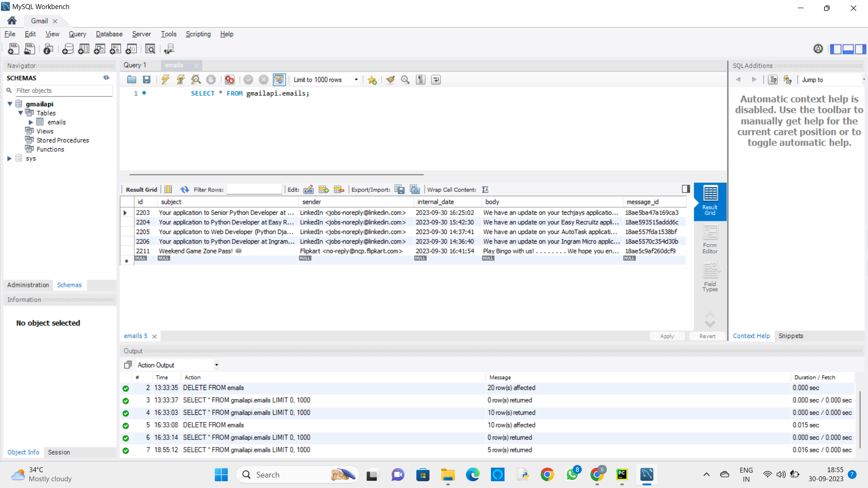Run EXPLAIN on current statement icon
The height and width of the screenshot is (488, 868).
[x=196, y=80]
